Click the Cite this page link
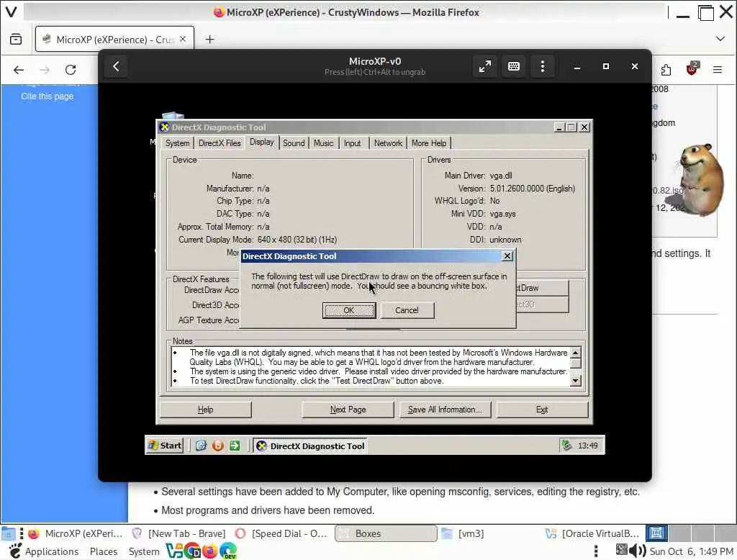The width and height of the screenshot is (737, 560). (x=48, y=96)
